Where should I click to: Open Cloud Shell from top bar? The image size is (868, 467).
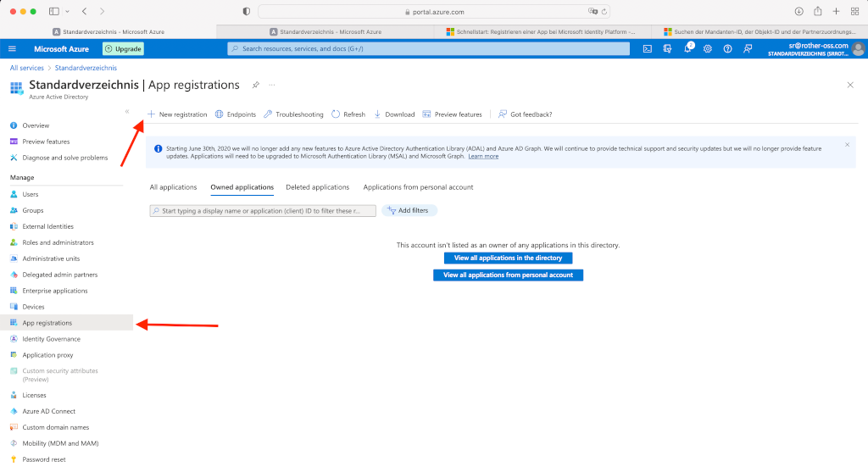pos(647,48)
